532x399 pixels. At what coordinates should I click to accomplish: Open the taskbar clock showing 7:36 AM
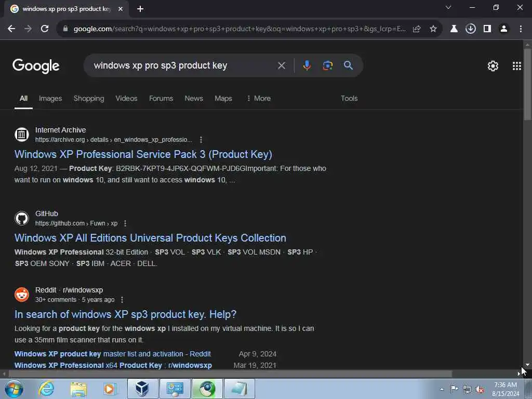506,389
